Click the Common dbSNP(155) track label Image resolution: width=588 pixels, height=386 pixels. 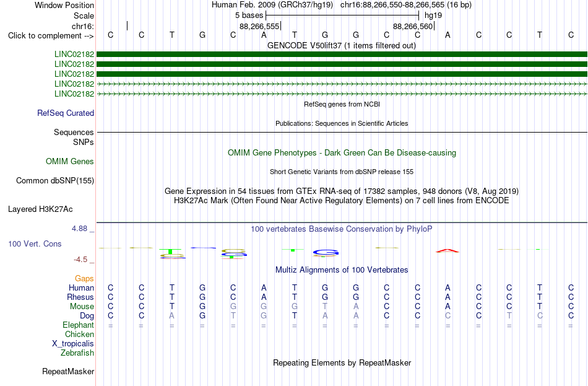(x=55, y=181)
